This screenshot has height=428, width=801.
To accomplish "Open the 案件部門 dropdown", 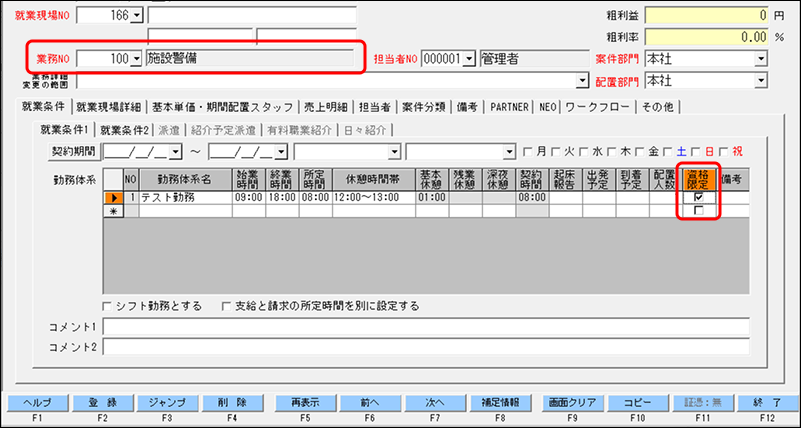I will [761, 59].
